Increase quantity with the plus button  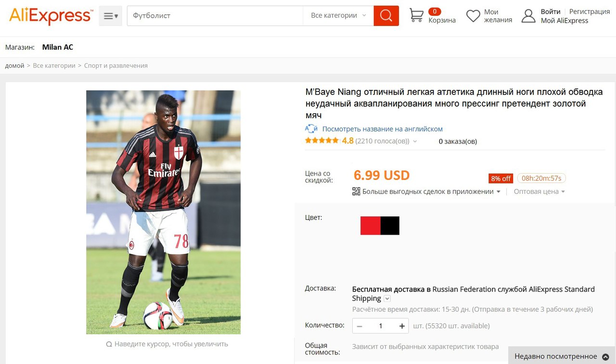tap(402, 326)
